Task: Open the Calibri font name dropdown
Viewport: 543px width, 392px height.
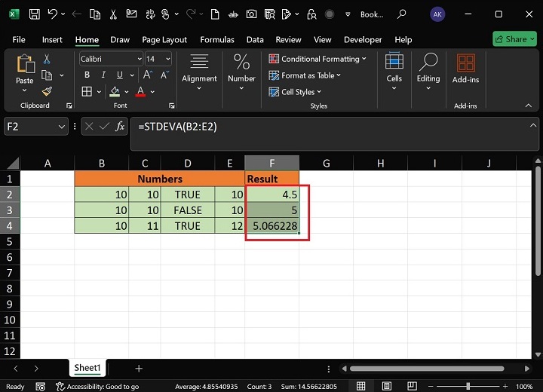Action: 140,59
